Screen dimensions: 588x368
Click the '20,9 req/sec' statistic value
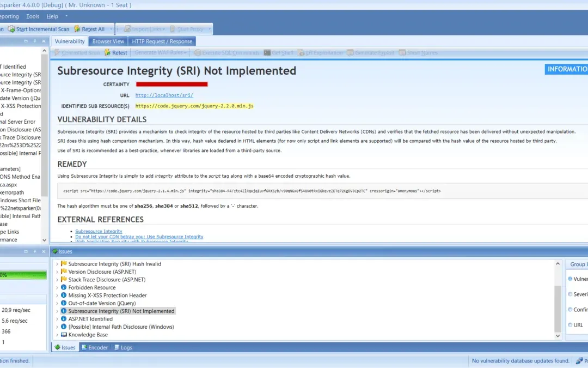(16, 310)
